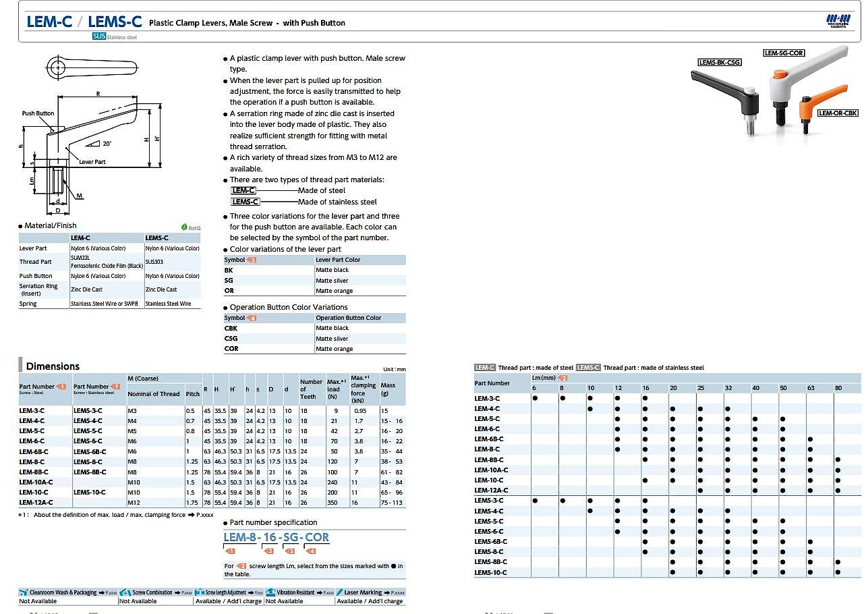This screenshot has height=614, width=868.
Task: Click the CSG operation button symbol
Action: pos(231,338)
